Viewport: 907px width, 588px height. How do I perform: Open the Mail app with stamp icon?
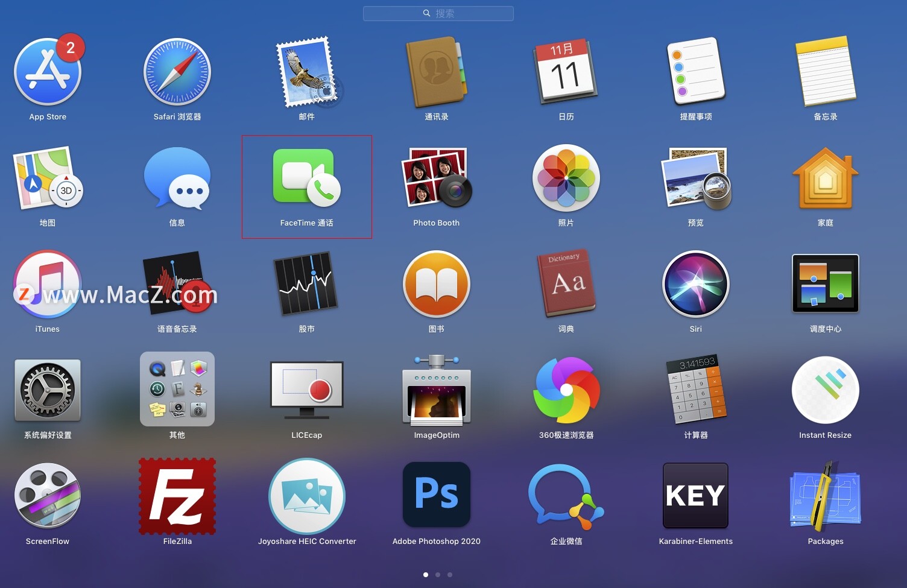click(x=309, y=72)
